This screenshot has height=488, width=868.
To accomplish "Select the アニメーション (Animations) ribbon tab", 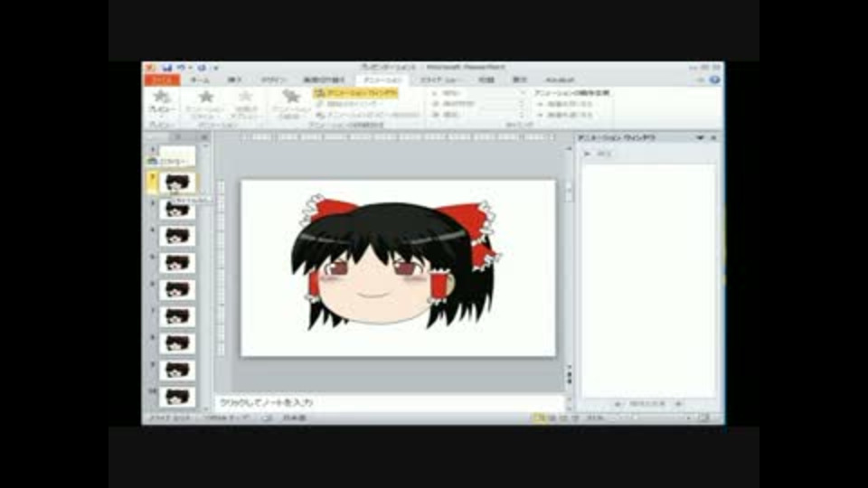I will pos(382,80).
